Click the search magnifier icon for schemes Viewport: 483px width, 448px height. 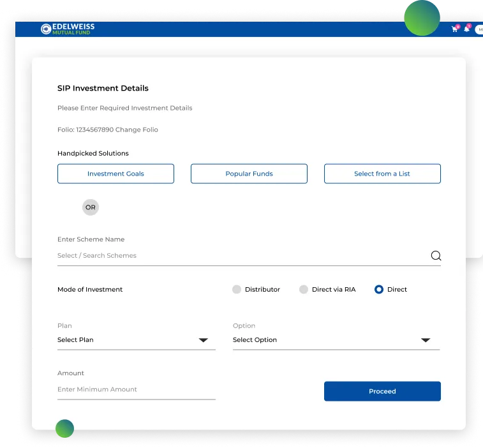coord(436,256)
